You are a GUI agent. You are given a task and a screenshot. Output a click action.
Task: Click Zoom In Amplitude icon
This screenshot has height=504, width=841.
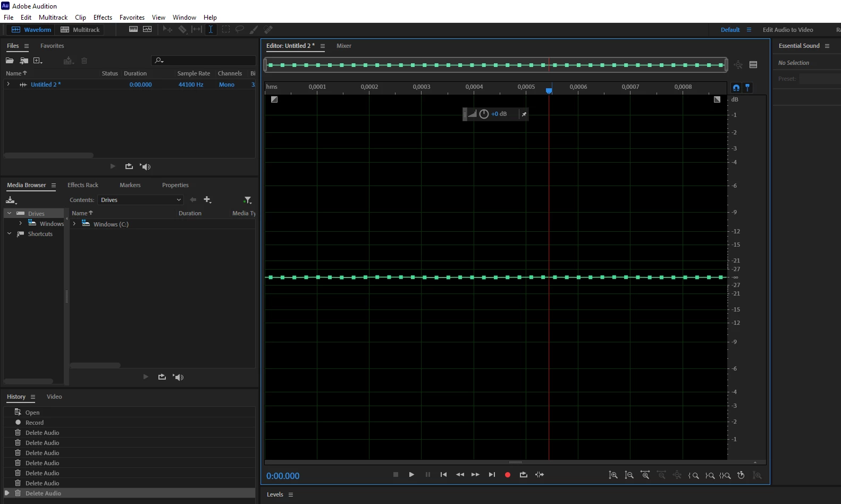[613, 475]
